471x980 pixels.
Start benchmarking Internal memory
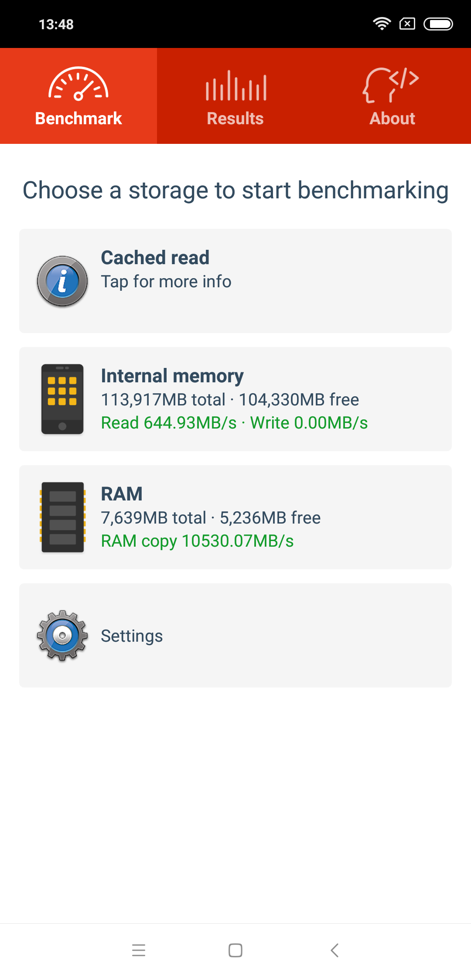[x=235, y=399]
